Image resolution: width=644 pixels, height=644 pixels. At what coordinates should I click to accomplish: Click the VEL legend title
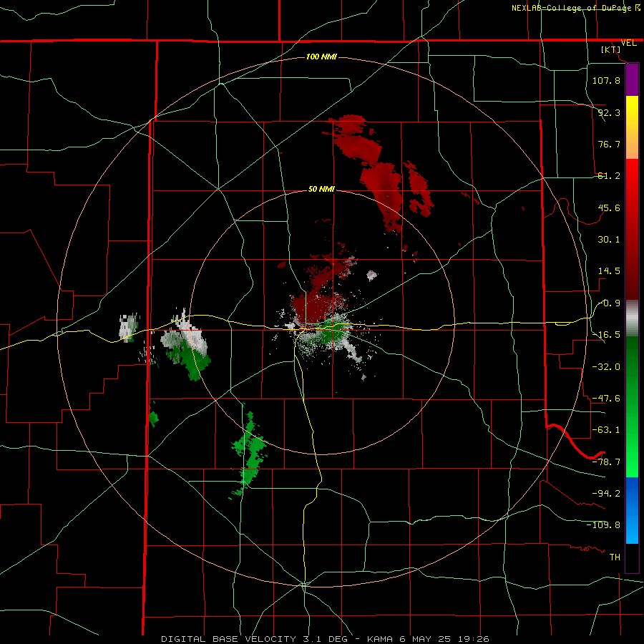tap(628, 43)
